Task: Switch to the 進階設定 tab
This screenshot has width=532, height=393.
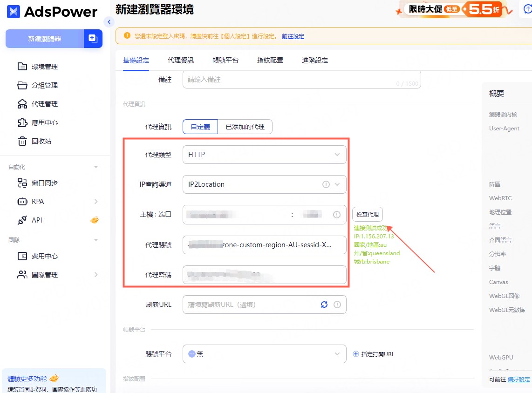Action: 315,61
